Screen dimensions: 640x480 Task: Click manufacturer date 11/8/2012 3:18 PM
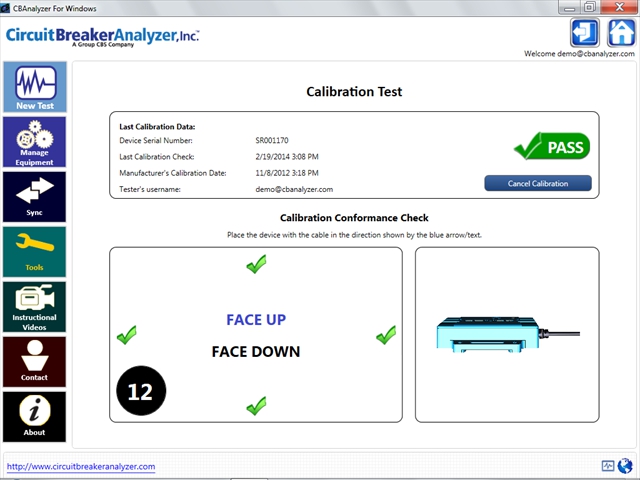[287, 173]
